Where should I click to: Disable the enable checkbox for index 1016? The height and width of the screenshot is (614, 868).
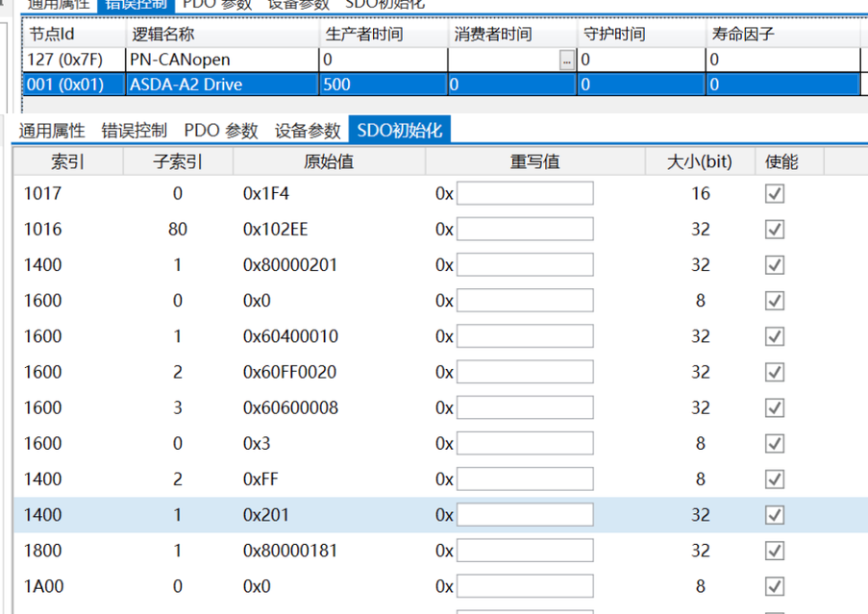[x=775, y=229]
